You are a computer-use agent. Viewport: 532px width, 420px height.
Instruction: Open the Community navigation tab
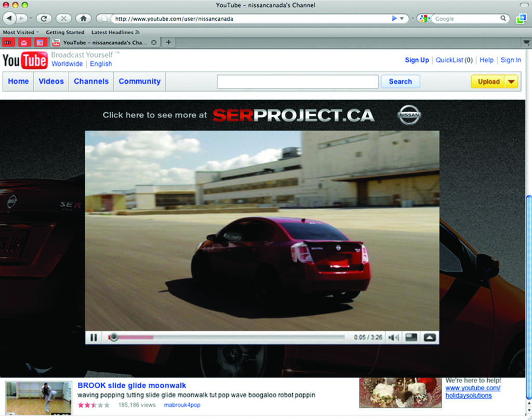pos(139,82)
